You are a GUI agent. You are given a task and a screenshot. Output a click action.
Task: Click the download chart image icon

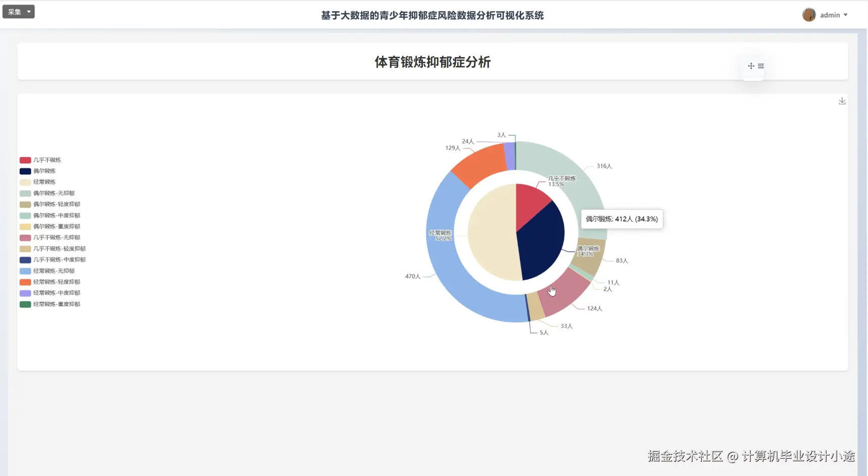[x=842, y=101]
